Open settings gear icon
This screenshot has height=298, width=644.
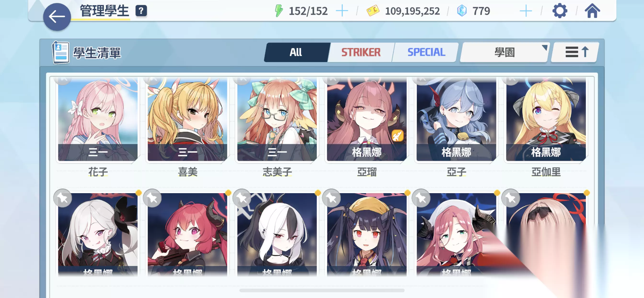pos(559,11)
